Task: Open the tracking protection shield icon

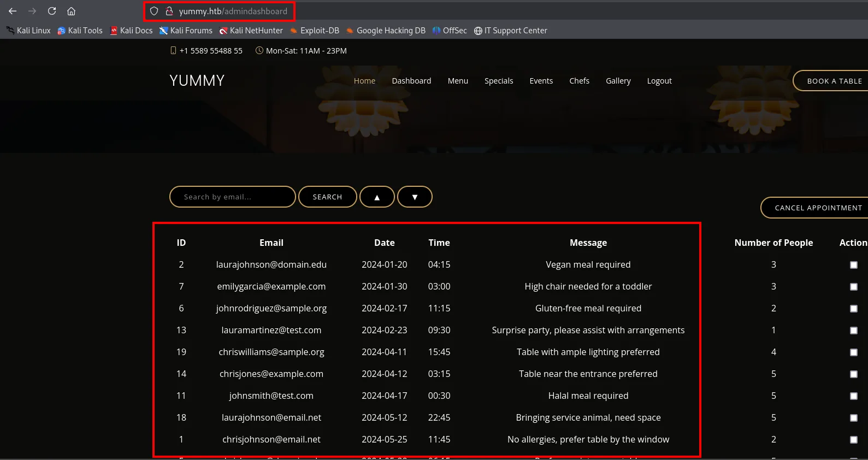Action: tap(154, 11)
